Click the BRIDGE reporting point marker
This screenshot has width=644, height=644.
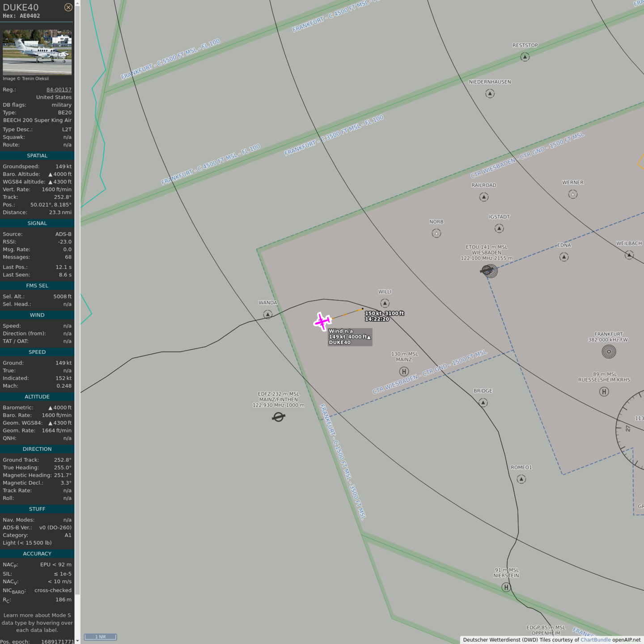pyautogui.click(x=483, y=402)
